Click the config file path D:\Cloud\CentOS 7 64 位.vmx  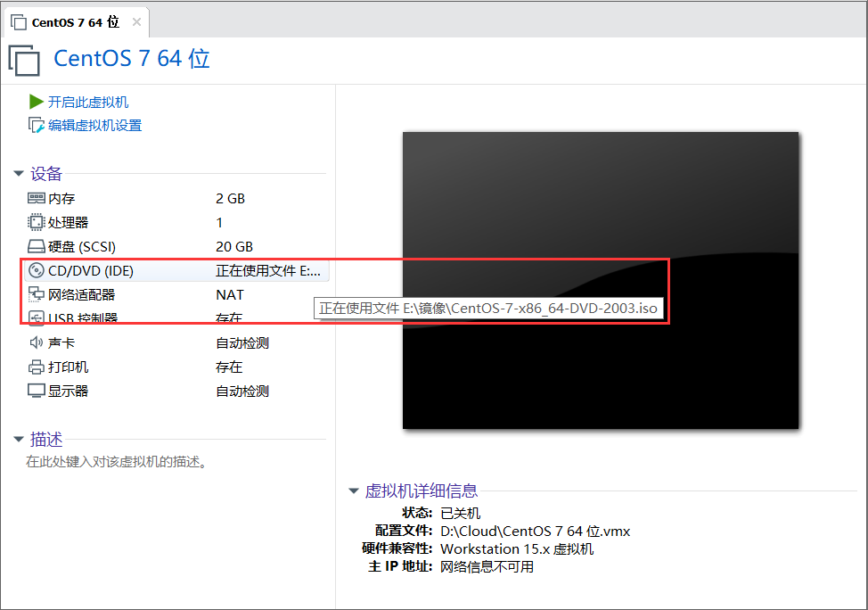point(535,532)
